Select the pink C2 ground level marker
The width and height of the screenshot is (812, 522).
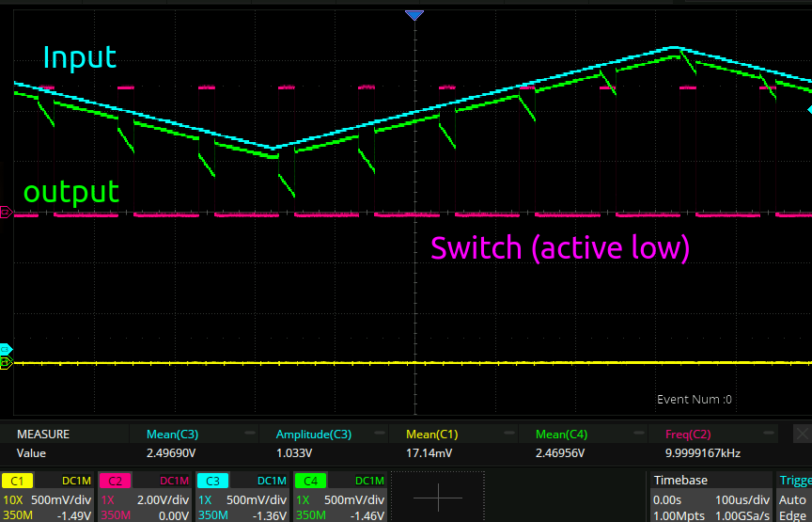point(6,214)
